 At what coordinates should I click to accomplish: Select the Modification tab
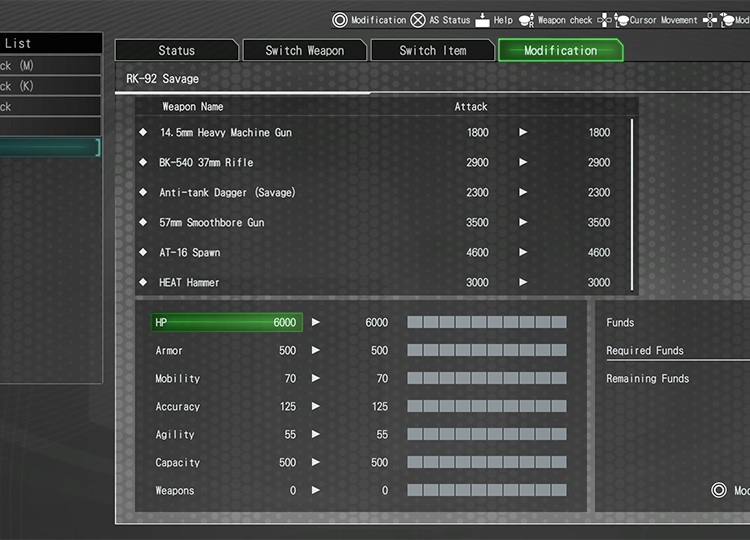click(560, 50)
